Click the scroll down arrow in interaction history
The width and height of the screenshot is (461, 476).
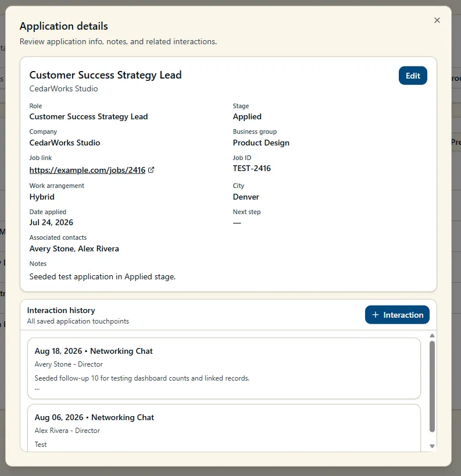point(432,446)
